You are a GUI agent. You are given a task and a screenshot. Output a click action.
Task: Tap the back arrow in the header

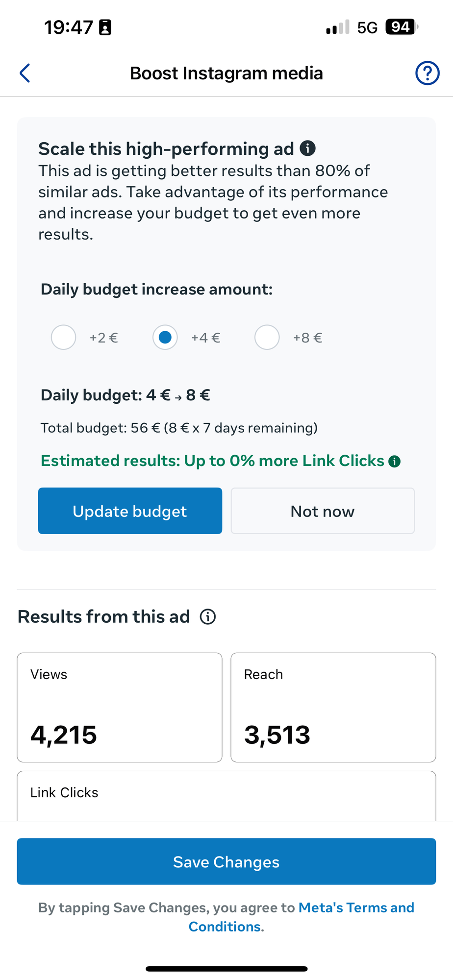coord(25,73)
